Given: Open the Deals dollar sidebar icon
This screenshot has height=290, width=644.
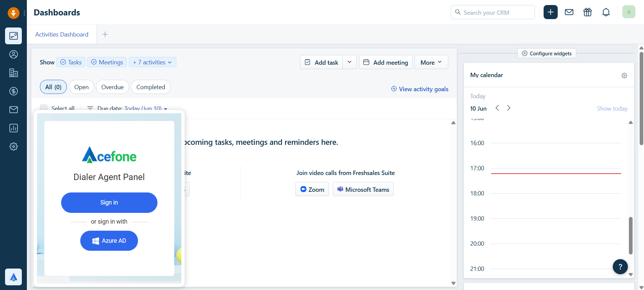Looking at the screenshot, I should tap(13, 91).
